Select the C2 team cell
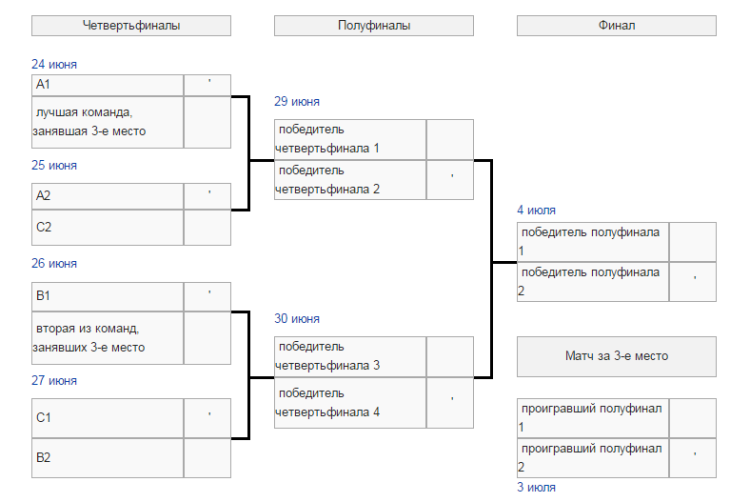 click(x=107, y=227)
